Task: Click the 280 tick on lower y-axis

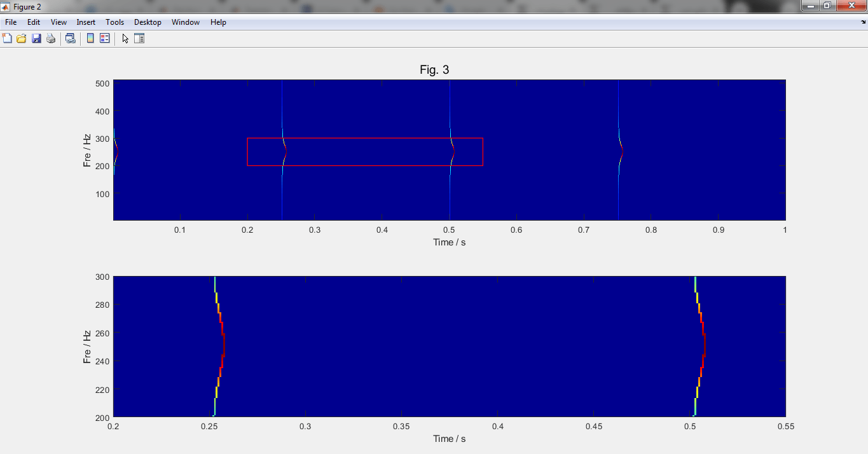Action: [x=102, y=305]
